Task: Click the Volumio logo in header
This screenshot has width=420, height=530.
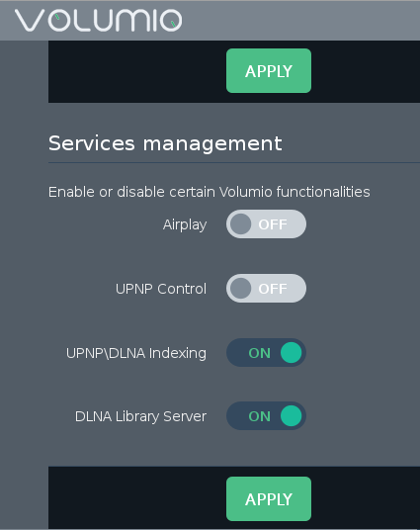Action: pyautogui.click(x=98, y=21)
